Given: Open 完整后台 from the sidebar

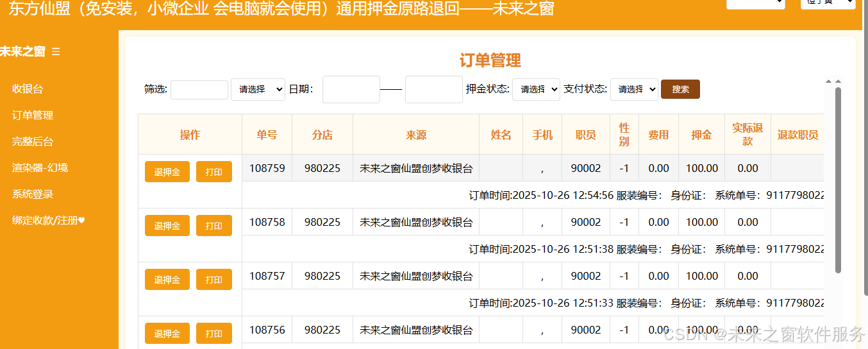Looking at the screenshot, I should coord(33,142).
